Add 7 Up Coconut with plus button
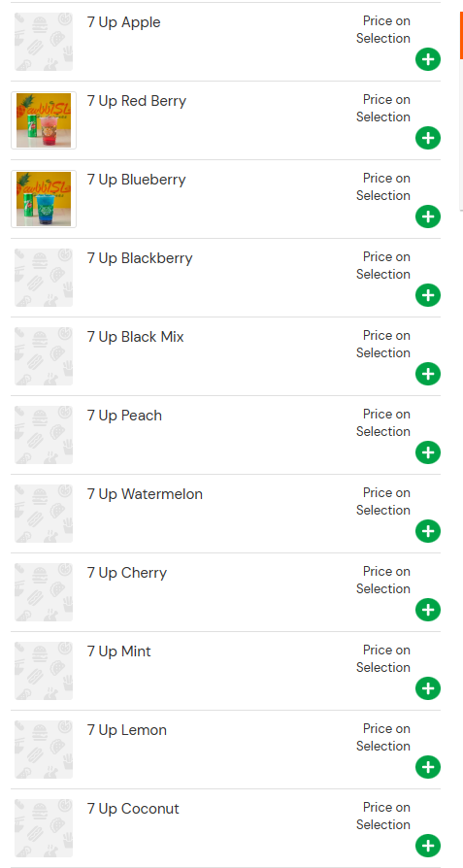 click(x=428, y=846)
